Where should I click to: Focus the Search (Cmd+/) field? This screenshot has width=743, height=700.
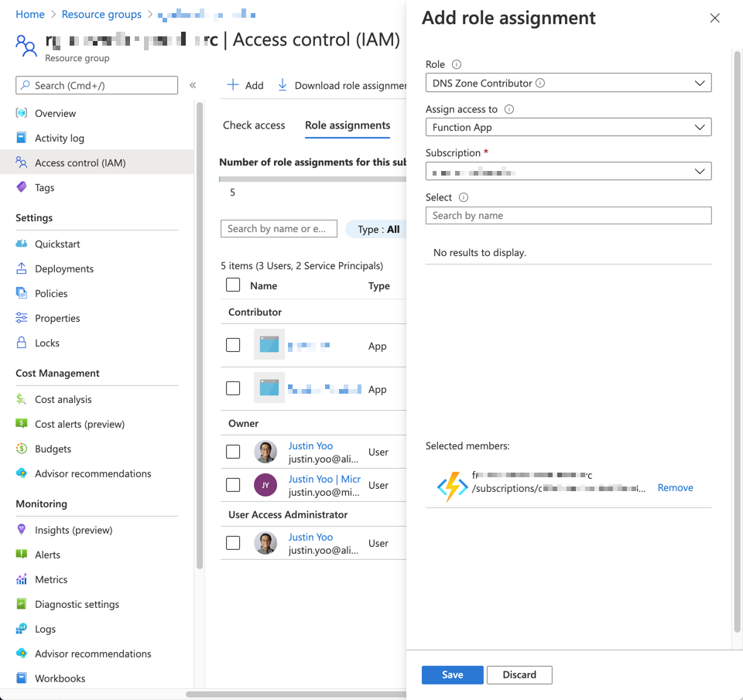point(97,85)
